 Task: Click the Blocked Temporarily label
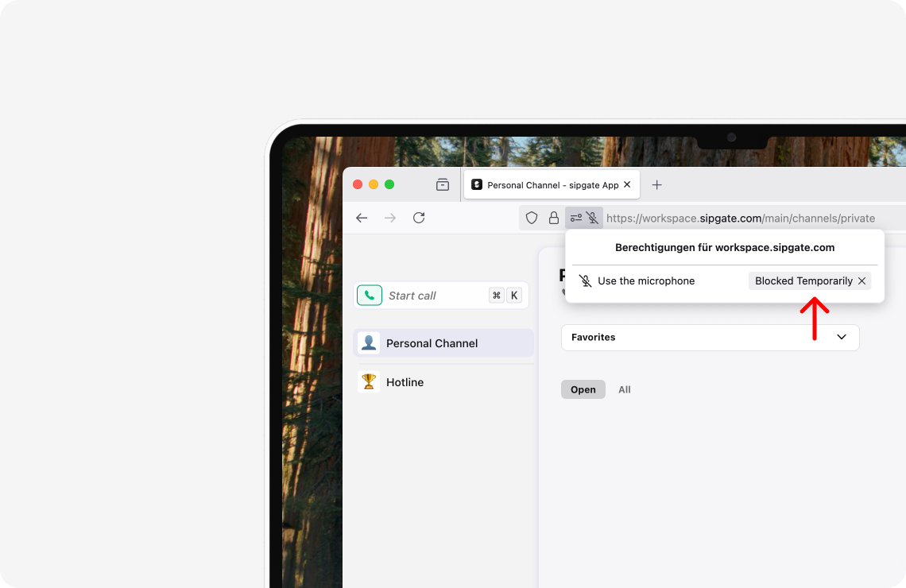tap(803, 280)
